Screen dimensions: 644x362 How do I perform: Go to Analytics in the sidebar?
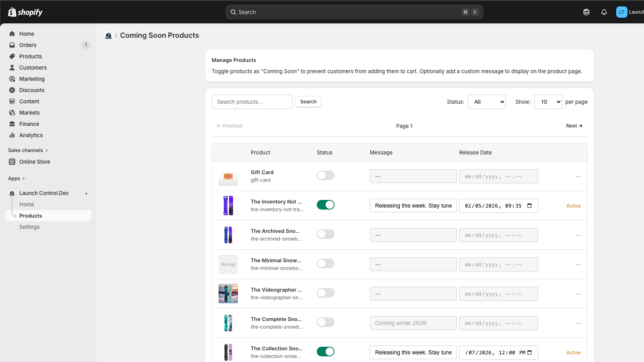[30, 135]
